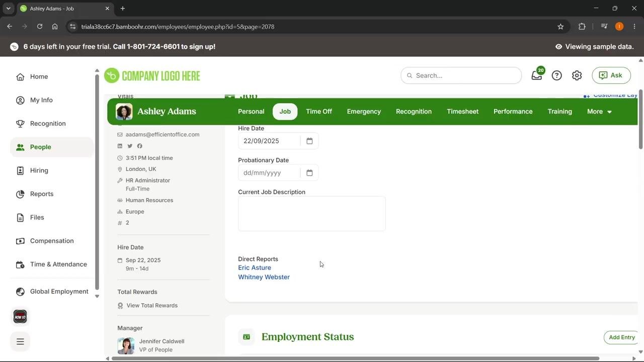Open the browser extensions icon

[x=582, y=27]
